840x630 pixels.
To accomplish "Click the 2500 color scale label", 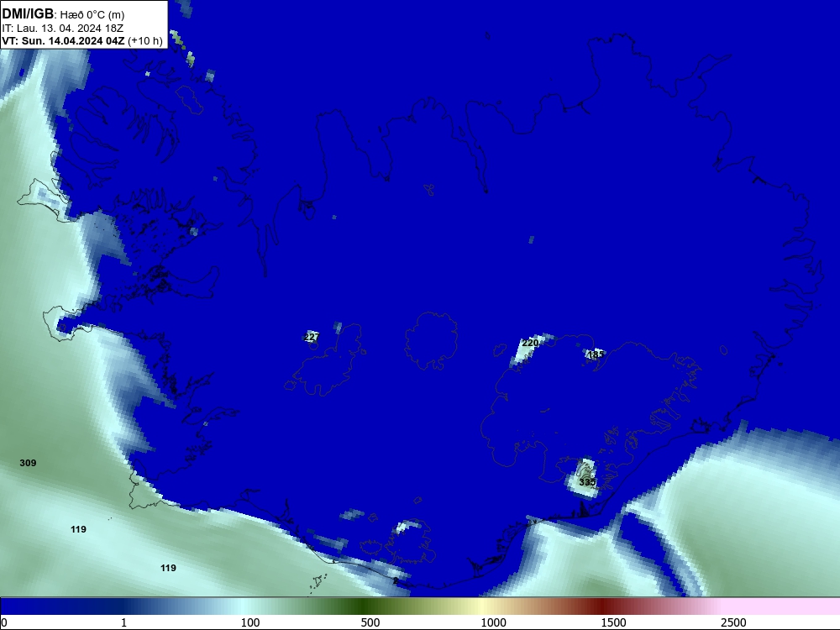I will point(733,622).
